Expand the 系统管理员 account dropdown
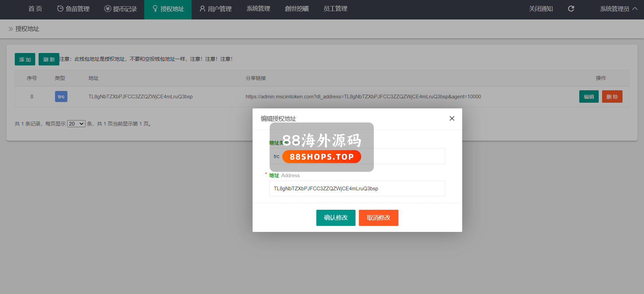This screenshot has width=644, height=294. click(618, 9)
